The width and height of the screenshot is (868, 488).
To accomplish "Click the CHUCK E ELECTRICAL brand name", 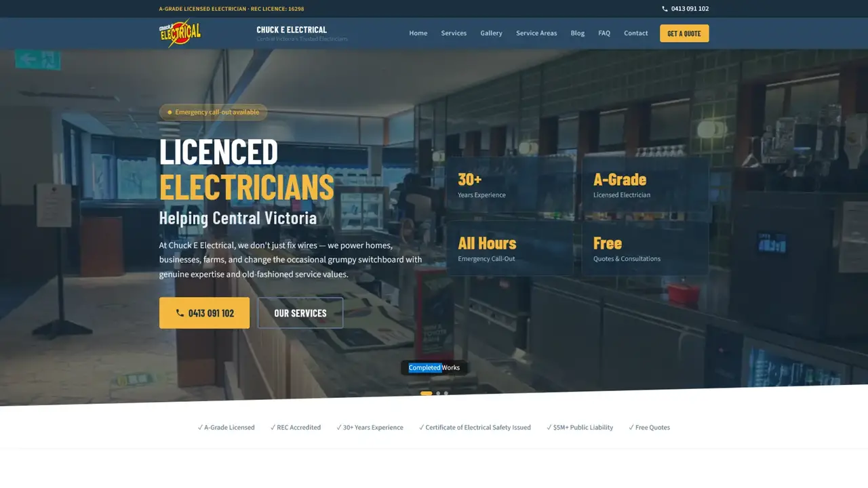I will (x=292, y=30).
